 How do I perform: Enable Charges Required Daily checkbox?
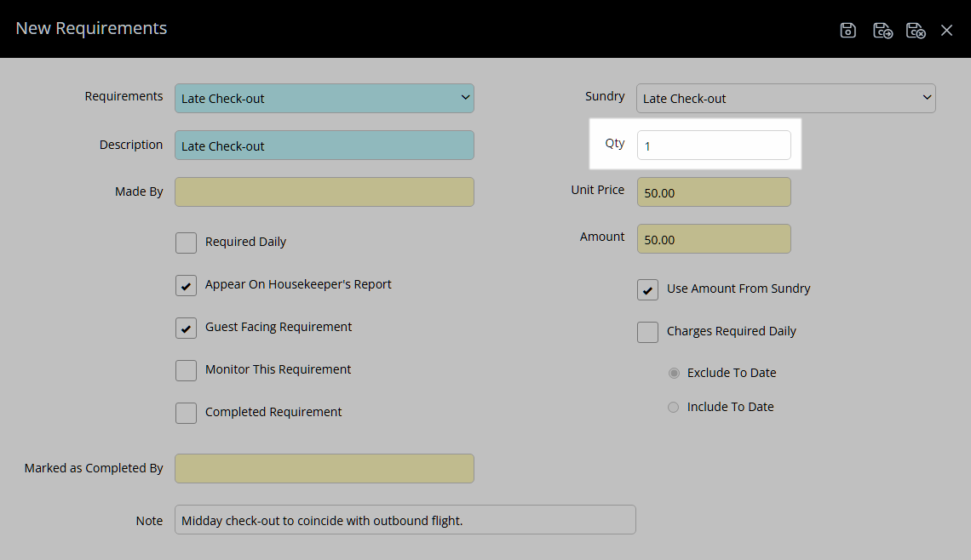pos(647,332)
